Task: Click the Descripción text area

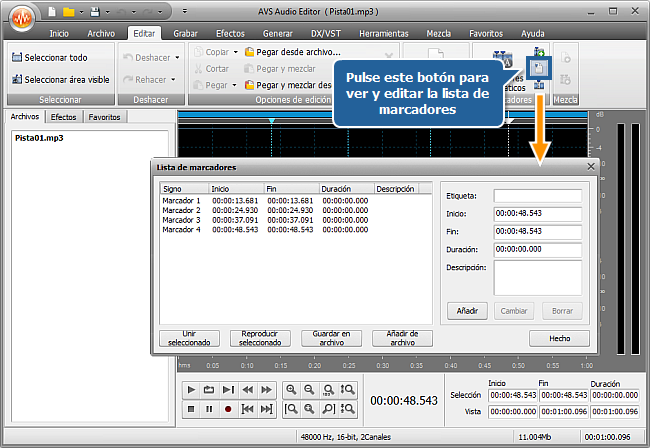Action: point(538,278)
